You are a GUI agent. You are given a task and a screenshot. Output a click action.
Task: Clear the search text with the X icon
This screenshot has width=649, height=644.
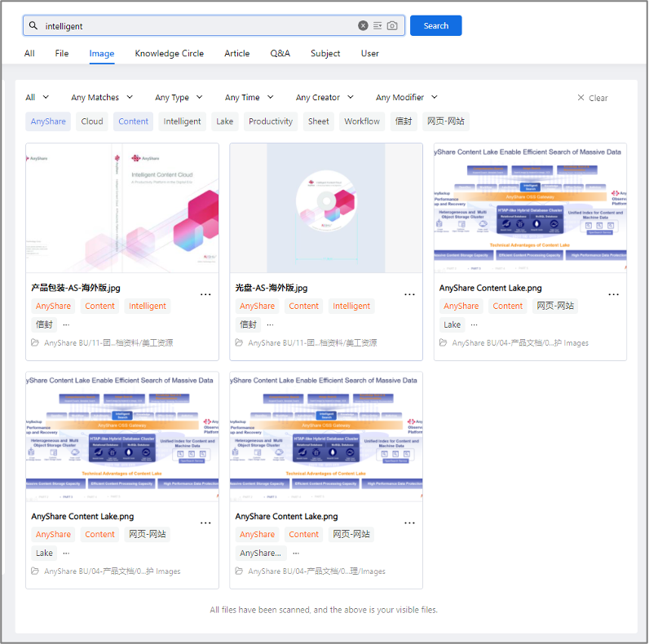pos(363,26)
